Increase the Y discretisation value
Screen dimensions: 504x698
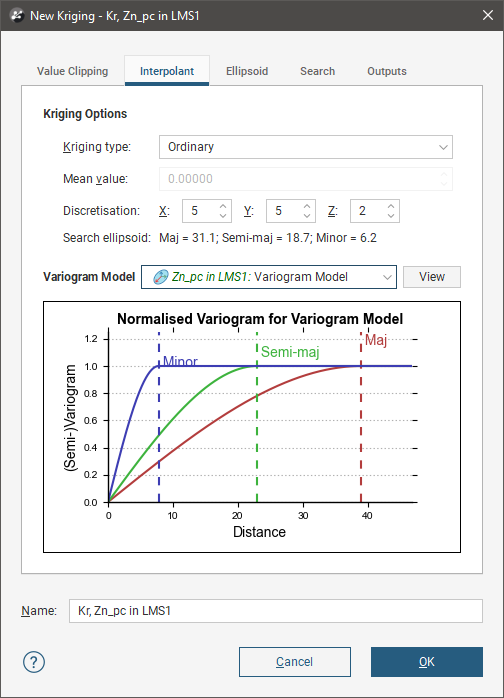307,206
